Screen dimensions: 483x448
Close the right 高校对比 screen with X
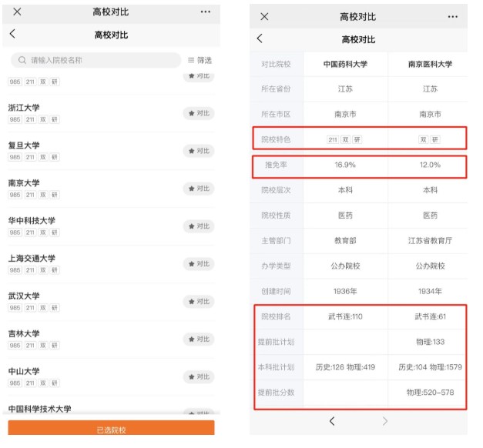coord(264,16)
